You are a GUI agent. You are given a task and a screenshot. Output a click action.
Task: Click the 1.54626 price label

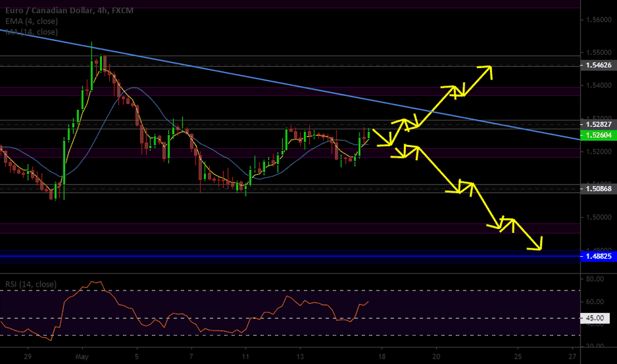pyautogui.click(x=598, y=66)
